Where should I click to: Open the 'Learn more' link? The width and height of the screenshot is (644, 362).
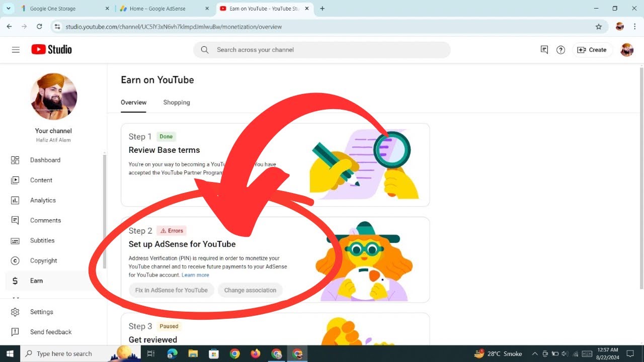coord(195,275)
